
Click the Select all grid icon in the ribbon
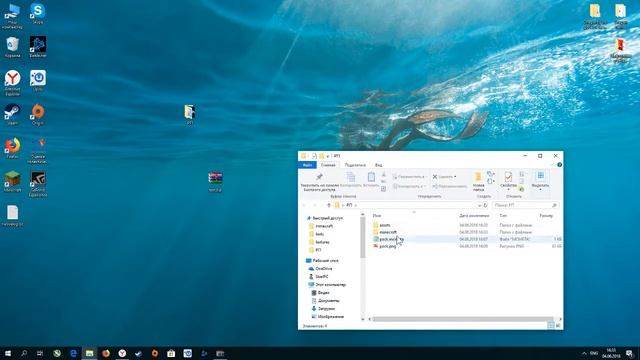(540, 176)
